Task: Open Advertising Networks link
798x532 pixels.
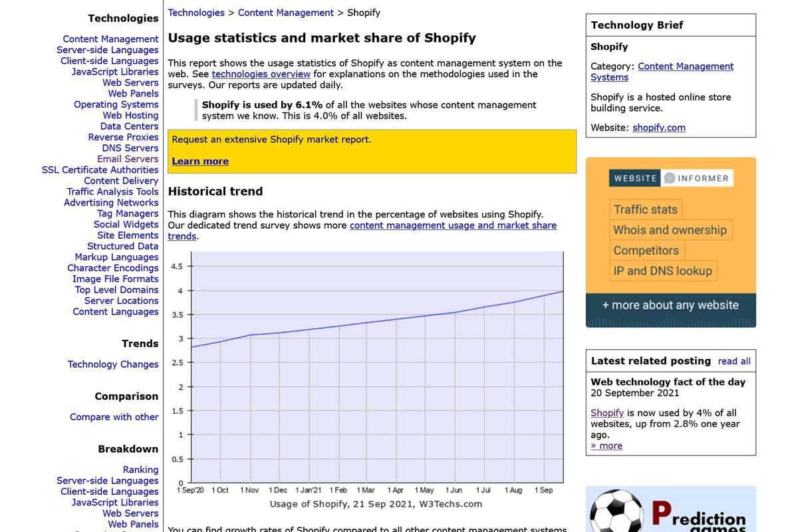Action: (x=111, y=203)
